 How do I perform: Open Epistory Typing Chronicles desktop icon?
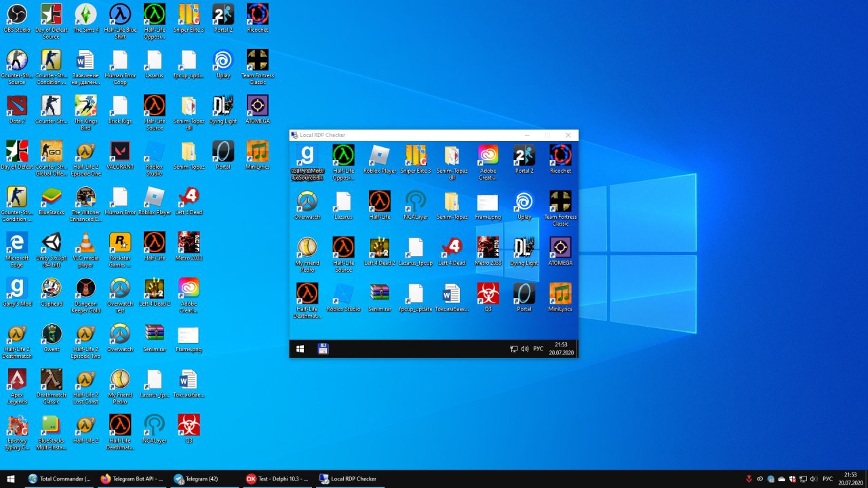pos(17,432)
